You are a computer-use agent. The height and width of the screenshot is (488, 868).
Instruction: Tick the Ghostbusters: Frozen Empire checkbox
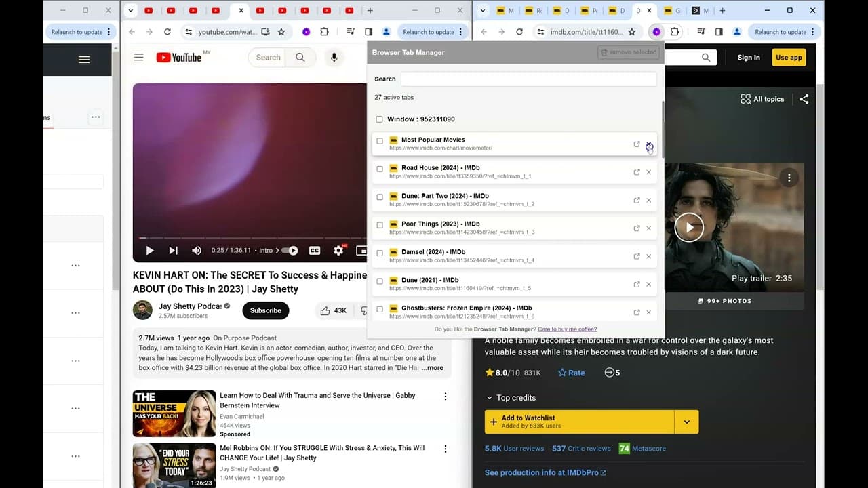(x=380, y=309)
